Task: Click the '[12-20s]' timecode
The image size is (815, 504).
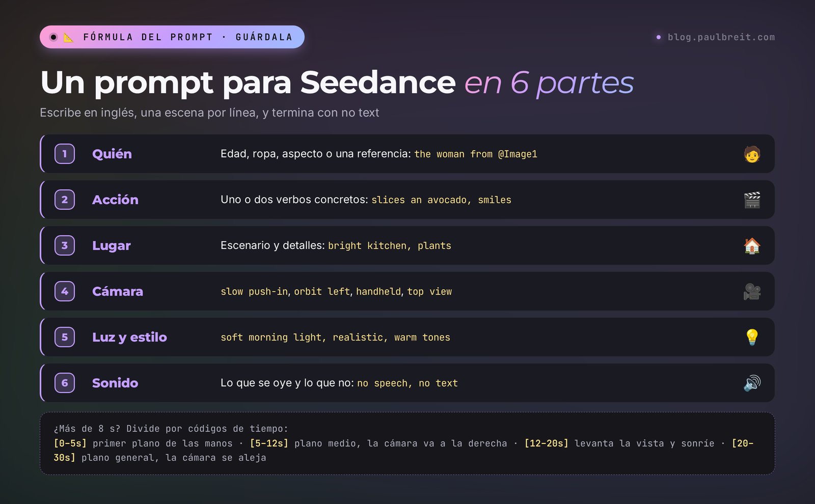Action: 547,443
